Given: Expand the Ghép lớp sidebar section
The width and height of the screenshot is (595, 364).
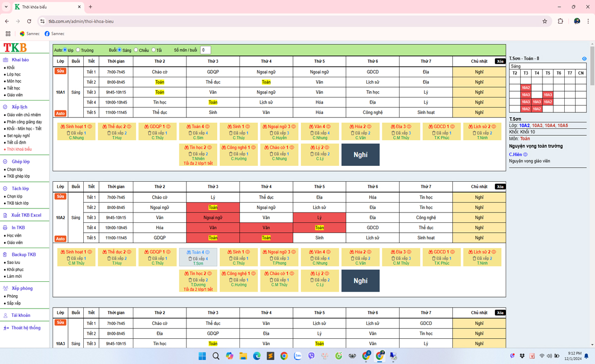Looking at the screenshot, I should click(x=20, y=161).
